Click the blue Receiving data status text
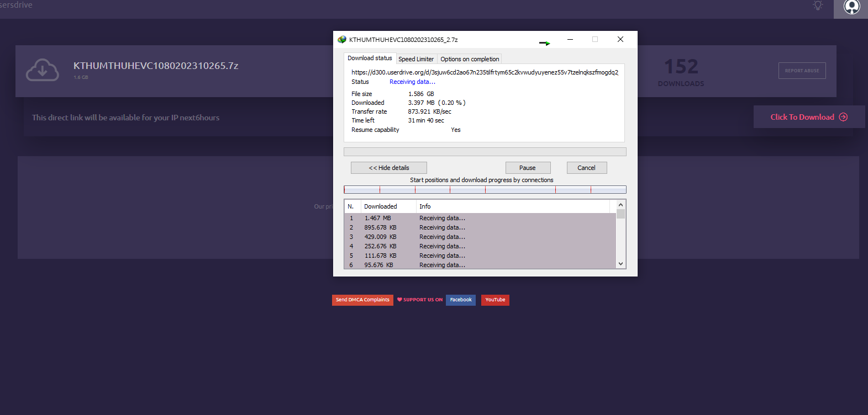Viewport: 868px width, 415px height. (x=412, y=82)
